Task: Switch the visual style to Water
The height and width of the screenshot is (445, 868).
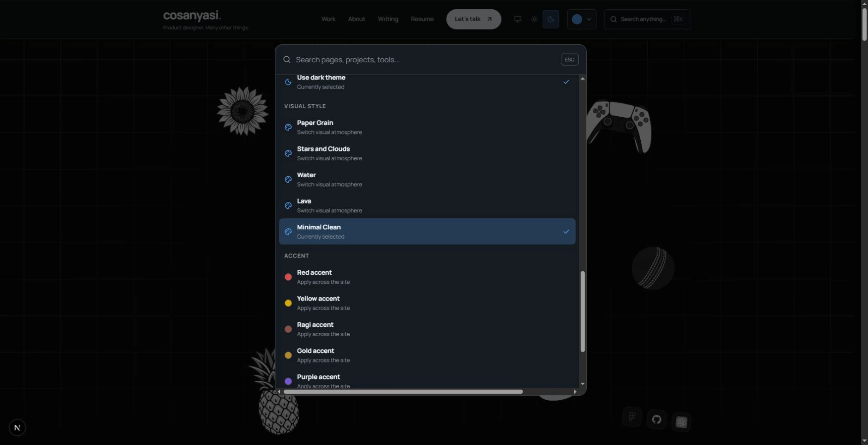Action: coord(427,179)
